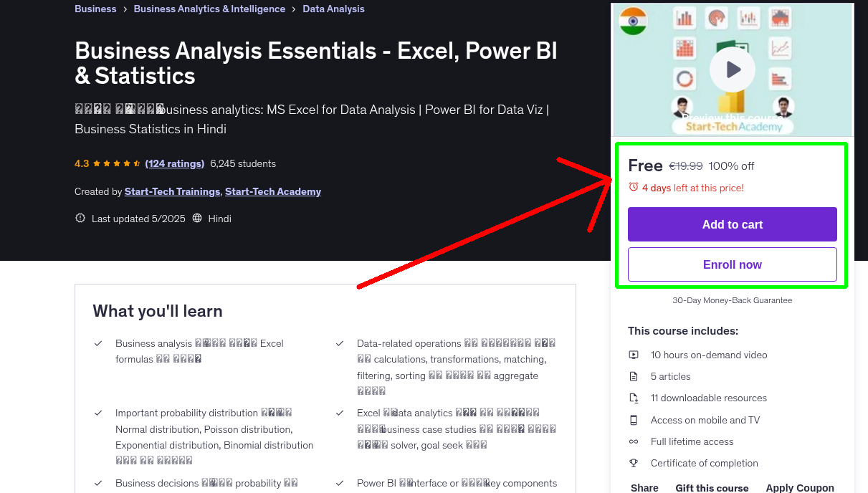
Task: Open the Data Analysis breadcrumb
Action: tap(333, 9)
